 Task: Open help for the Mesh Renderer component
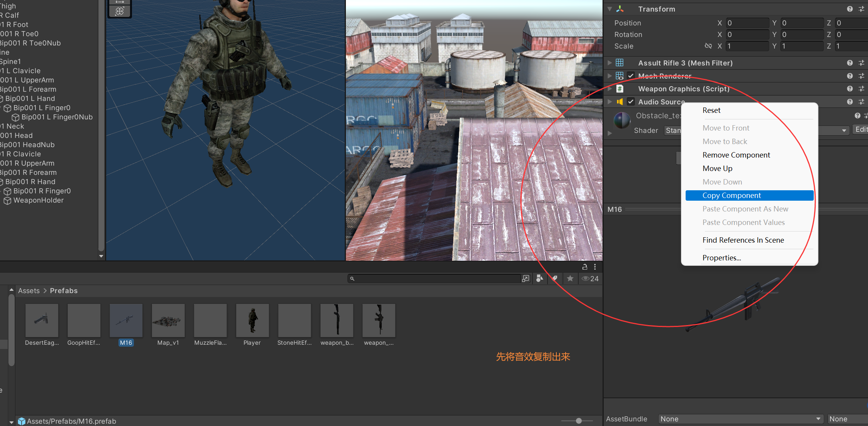850,76
